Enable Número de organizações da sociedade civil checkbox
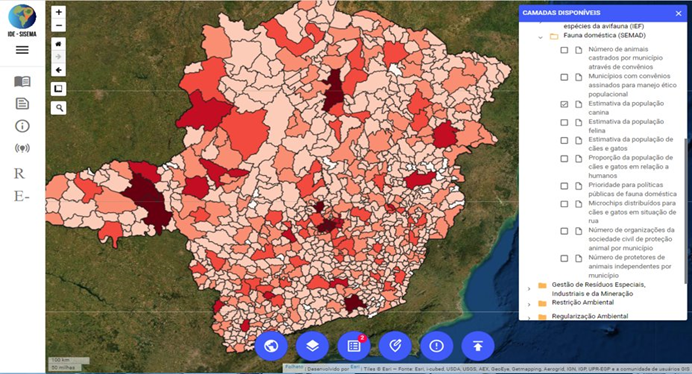The height and width of the screenshot is (374, 692). (564, 231)
